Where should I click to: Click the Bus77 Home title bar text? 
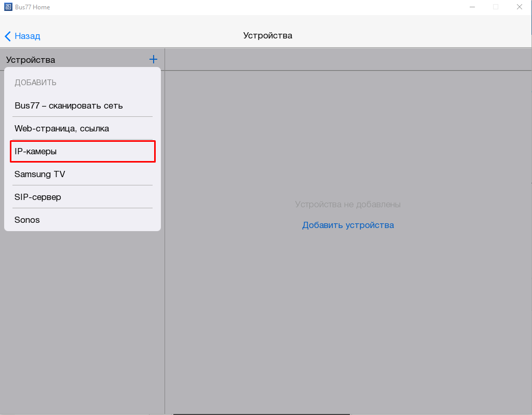[x=33, y=7]
